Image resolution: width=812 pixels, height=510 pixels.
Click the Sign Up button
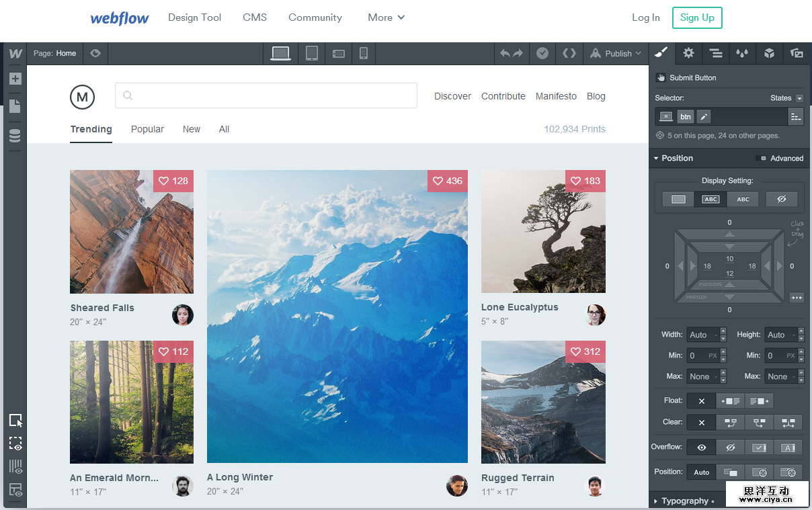tap(697, 17)
